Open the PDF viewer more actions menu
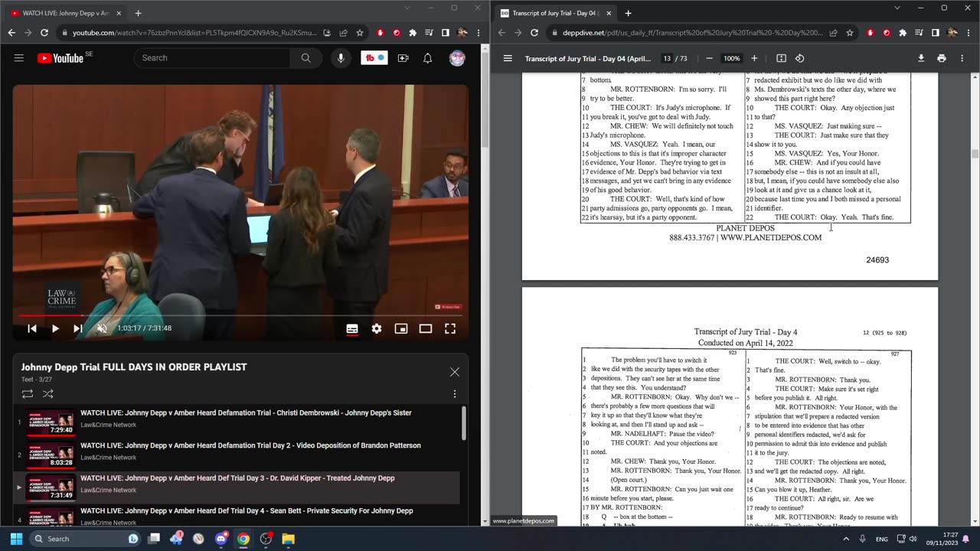This screenshot has height=551, width=980. [x=962, y=58]
